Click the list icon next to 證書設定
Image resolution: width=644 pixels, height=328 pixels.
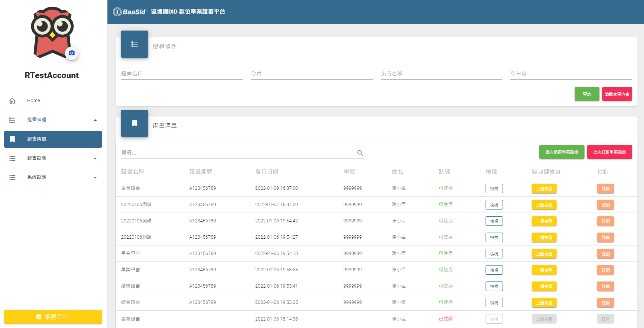tap(12, 158)
